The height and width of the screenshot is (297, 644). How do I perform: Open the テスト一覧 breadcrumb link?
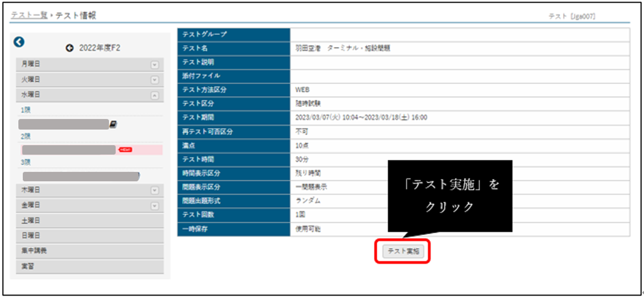(29, 16)
